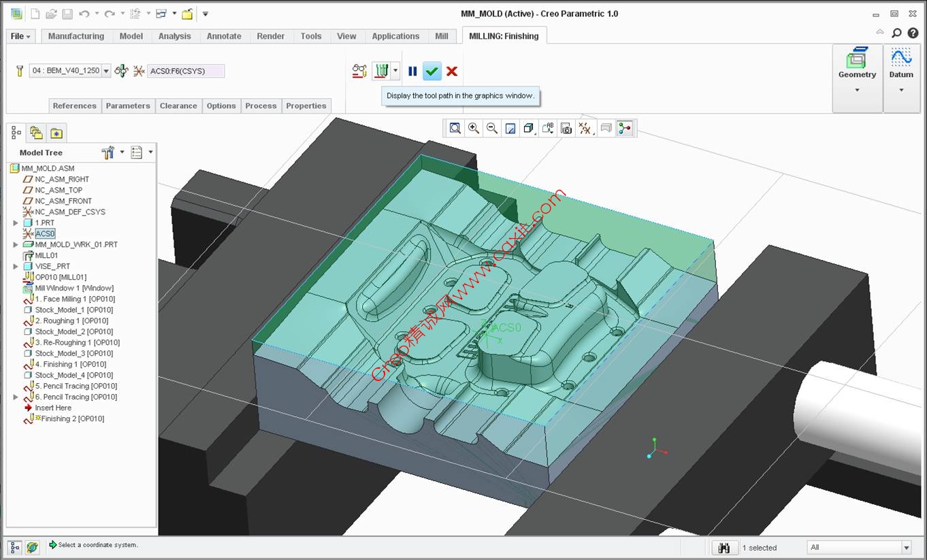Click the Refit zoom icon
The height and width of the screenshot is (560, 927).
pos(455,128)
